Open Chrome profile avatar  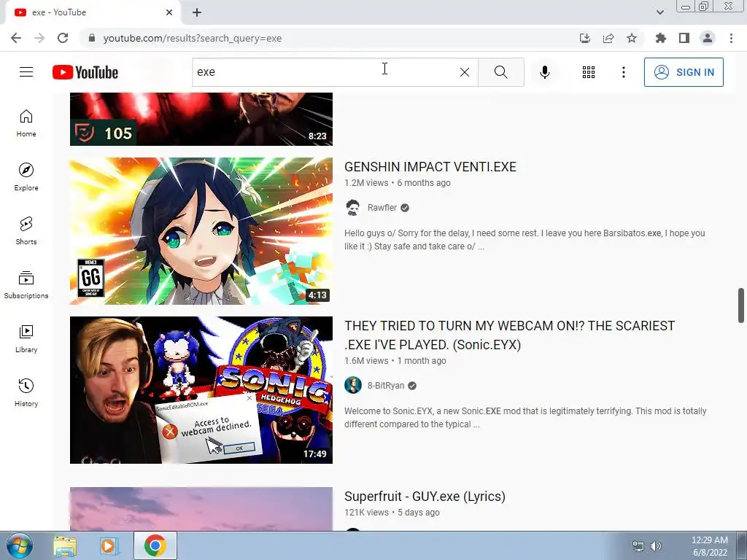(x=708, y=38)
